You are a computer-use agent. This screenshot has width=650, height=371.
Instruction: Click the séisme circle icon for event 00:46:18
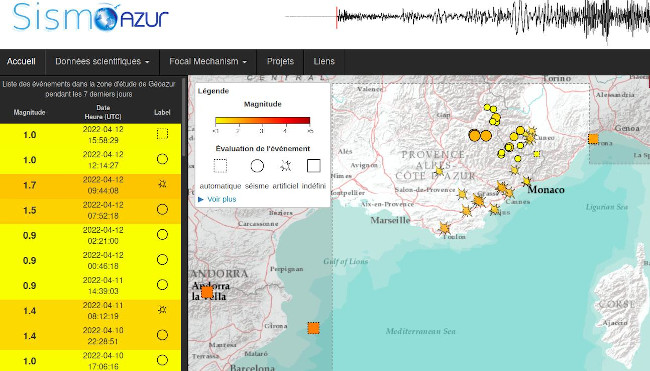(x=162, y=259)
